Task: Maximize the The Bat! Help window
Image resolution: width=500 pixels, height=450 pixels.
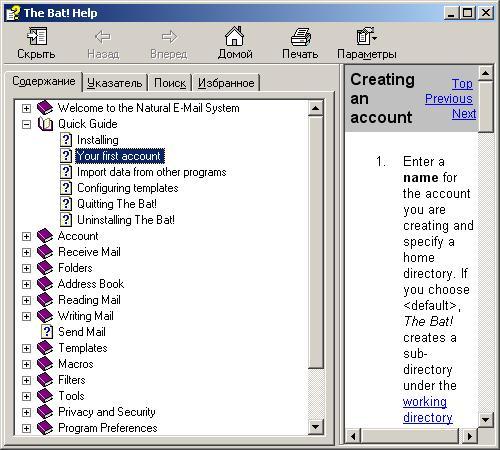Action: point(468,13)
